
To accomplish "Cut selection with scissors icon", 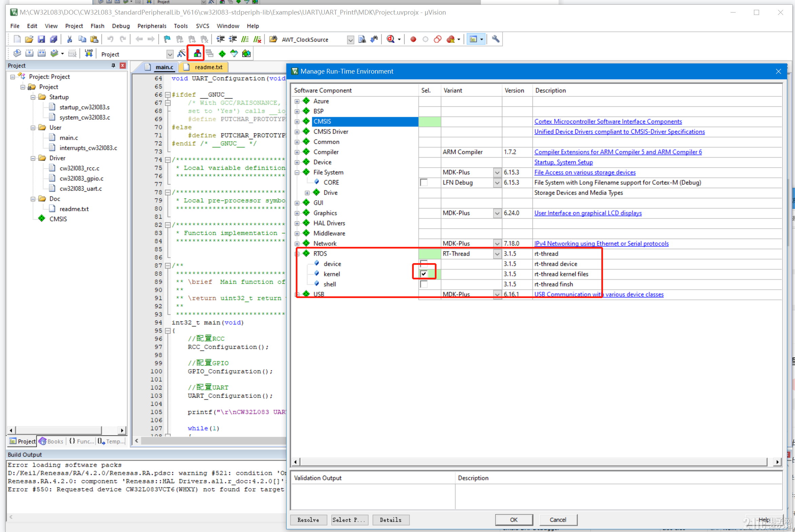I will (x=70, y=39).
